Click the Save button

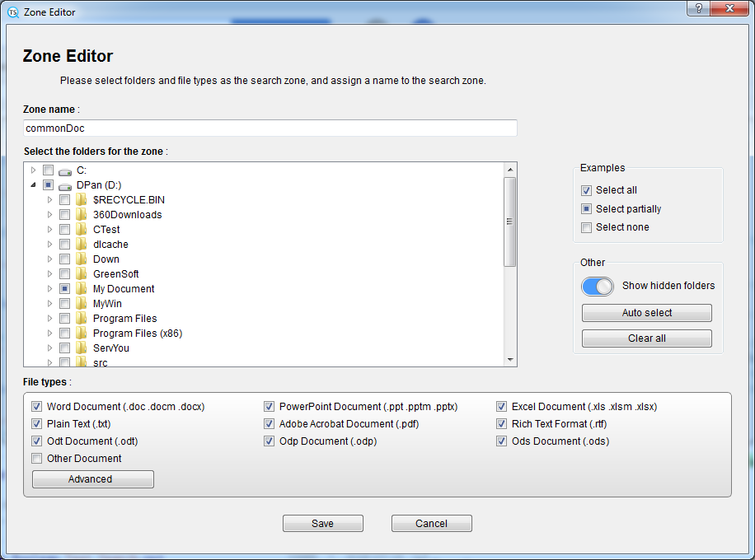coord(322,524)
